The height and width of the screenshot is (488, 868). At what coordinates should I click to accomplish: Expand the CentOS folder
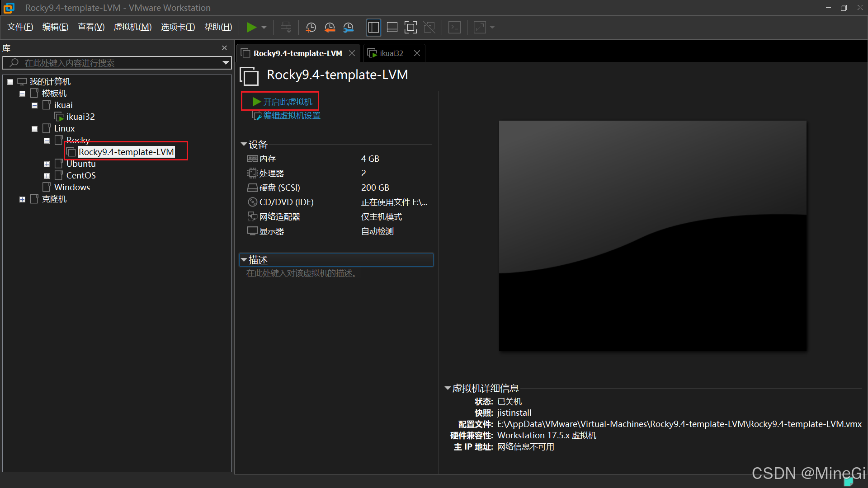pos(47,176)
